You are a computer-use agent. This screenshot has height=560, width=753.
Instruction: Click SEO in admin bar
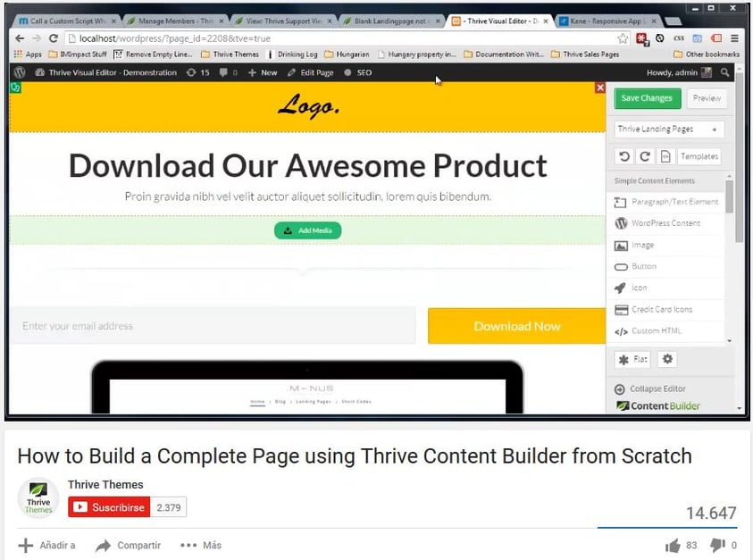358,72
